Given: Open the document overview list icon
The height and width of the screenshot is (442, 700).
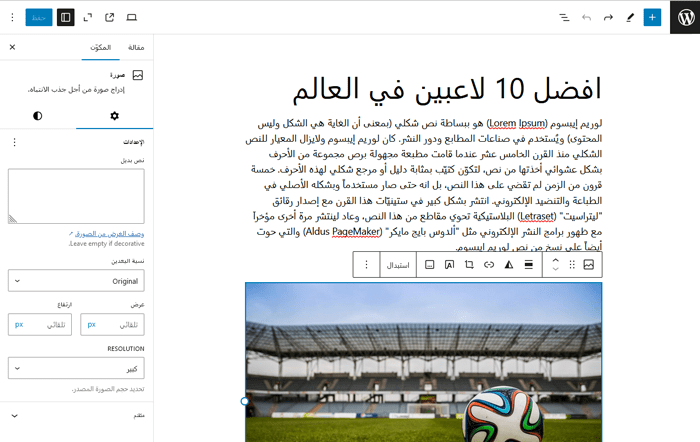Looking at the screenshot, I should click(x=564, y=17).
